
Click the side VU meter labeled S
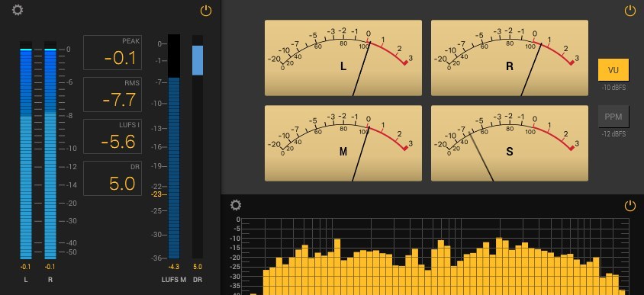click(x=509, y=143)
